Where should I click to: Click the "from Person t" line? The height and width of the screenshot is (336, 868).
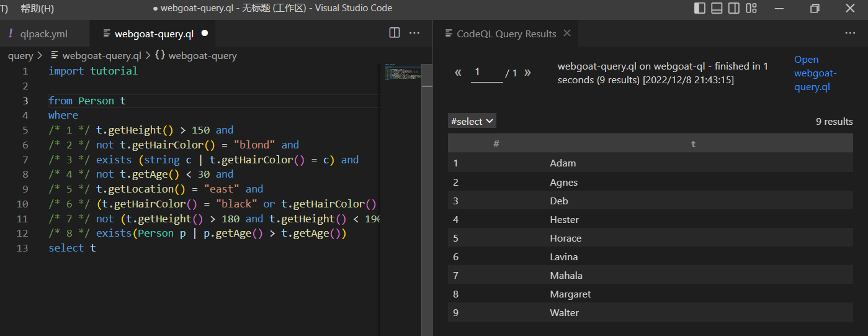[87, 101]
